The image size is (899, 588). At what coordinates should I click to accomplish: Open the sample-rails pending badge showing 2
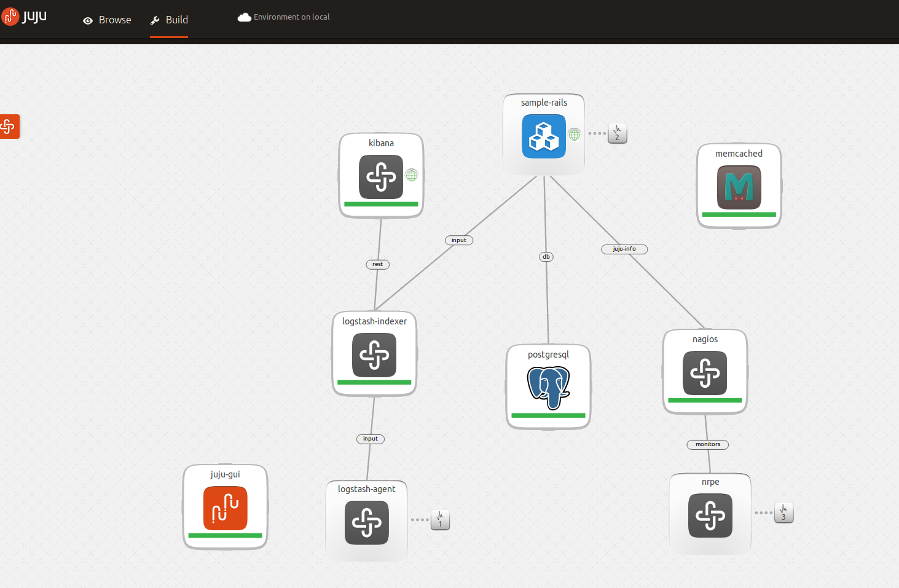click(x=618, y=133)
